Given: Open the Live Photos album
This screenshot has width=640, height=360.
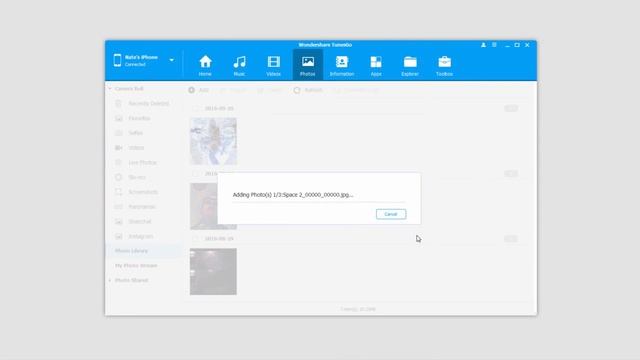Looking at the screenshot, I should click(142, 162).
